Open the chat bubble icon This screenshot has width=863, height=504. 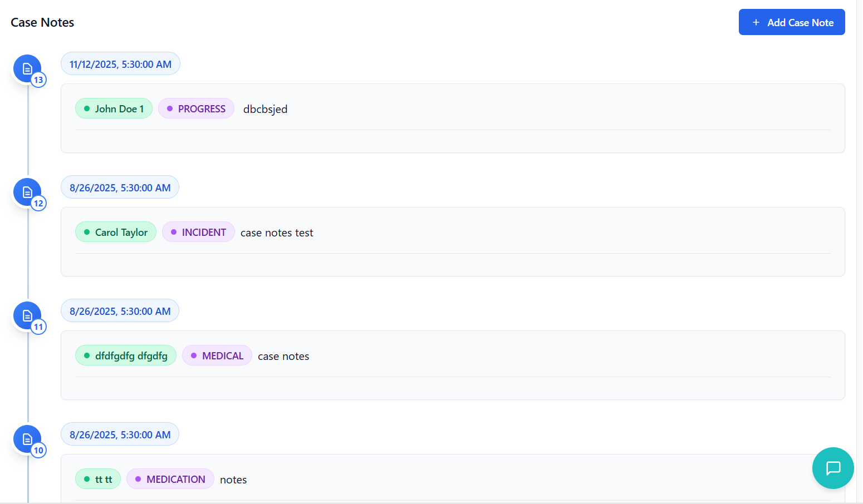tap(832, 468)
